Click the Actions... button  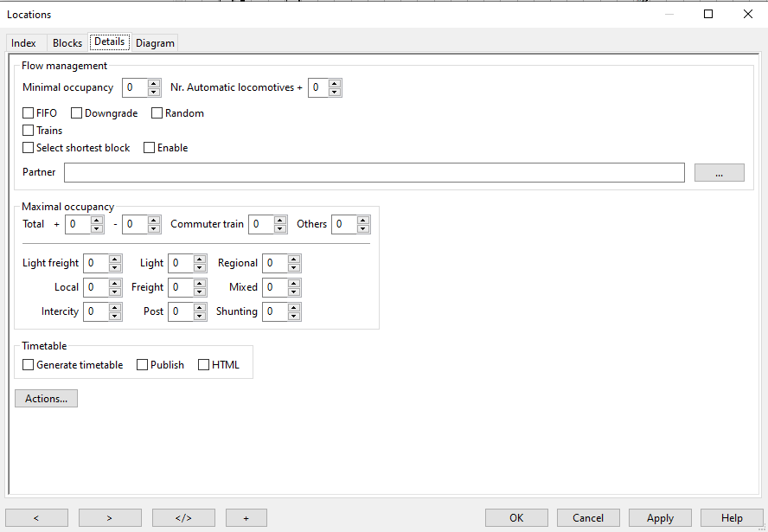[x=46, y=399]
